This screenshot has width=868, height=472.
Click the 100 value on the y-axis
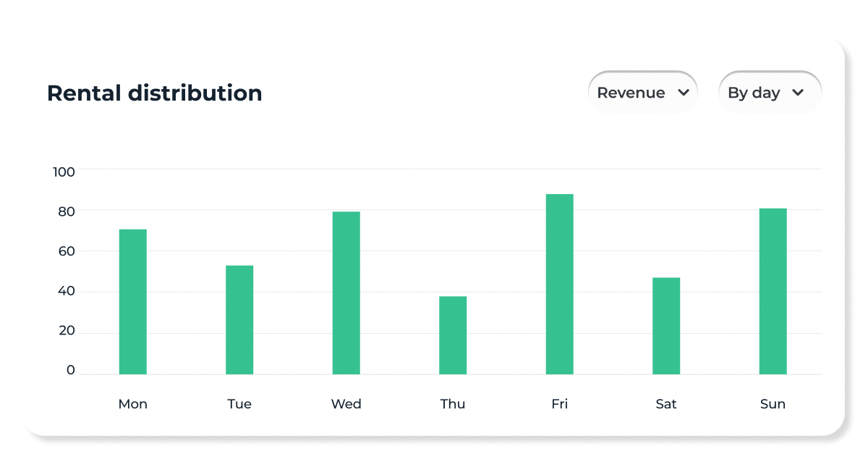click(x=64, y=172)
